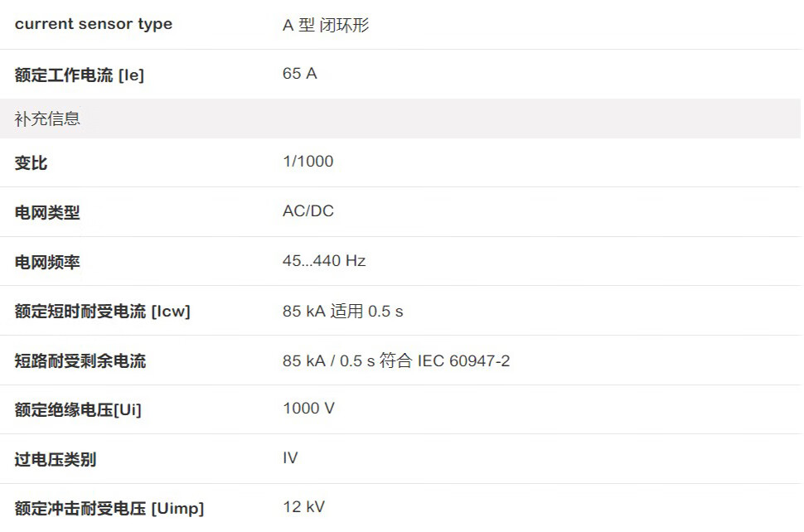804x532 pixels.
Task: Select the "45...440 Hz" frequency value
Action: click(x=324, y=261)
